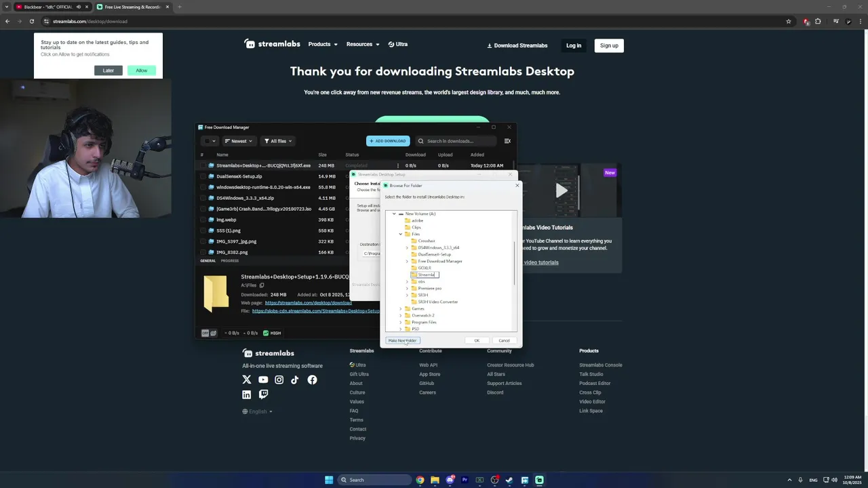
Task: Open the Products menu in Streamlabs header
Action: 323,44
